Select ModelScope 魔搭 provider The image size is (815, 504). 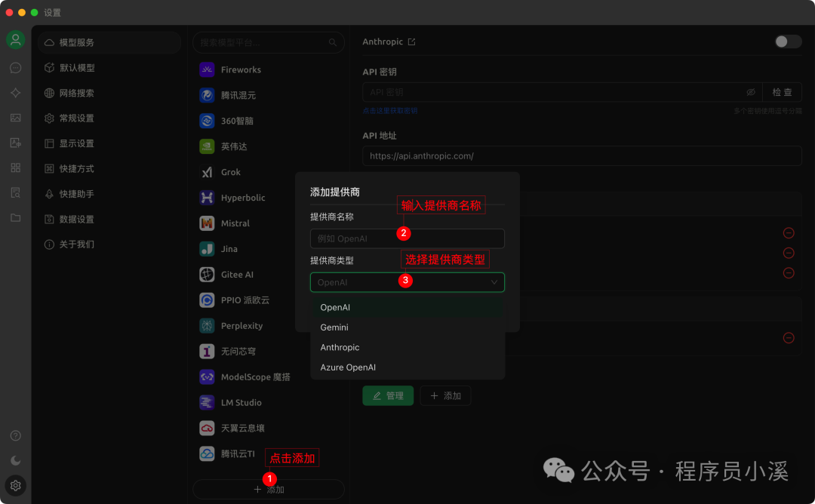[x=268, y=376]
